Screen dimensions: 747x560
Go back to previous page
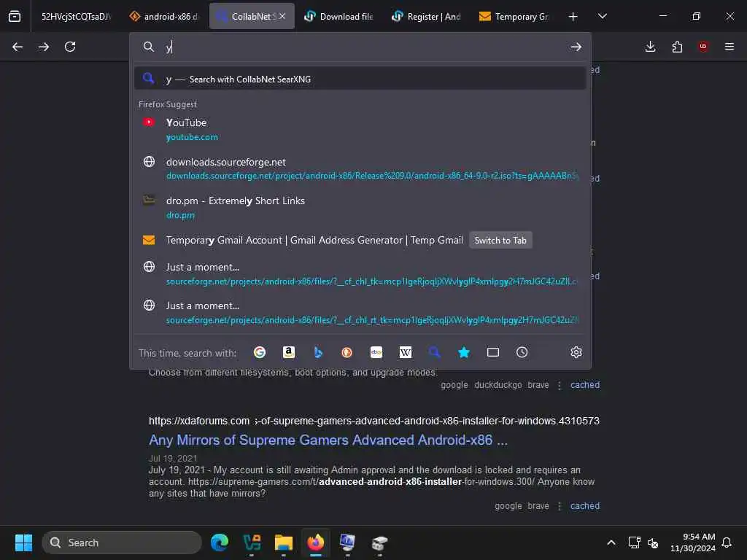tap(18, 47)
